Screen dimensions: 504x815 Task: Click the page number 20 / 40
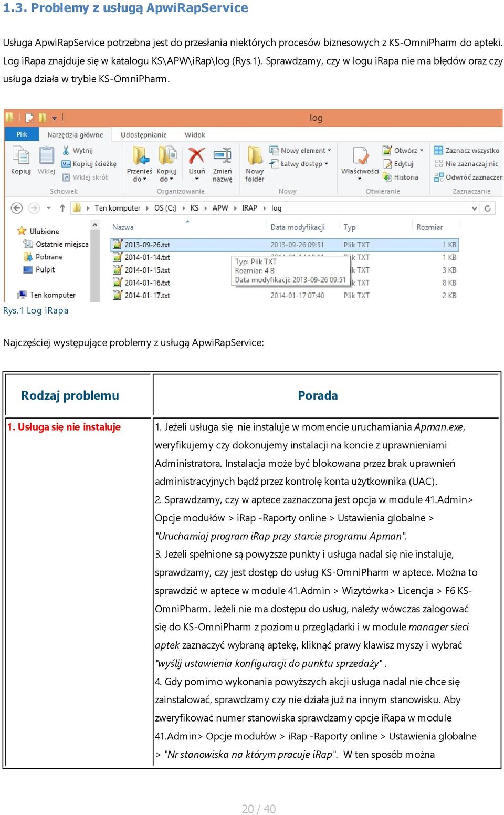(259, 809)
